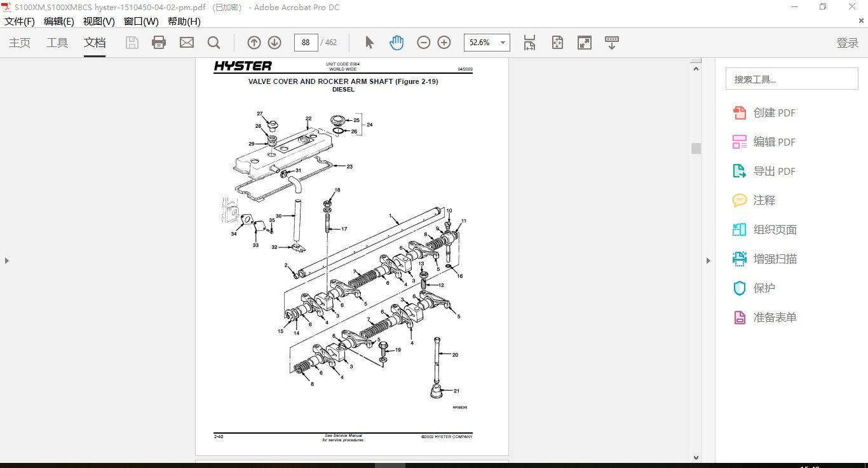Switch to the selection arrow tool
The height and width of the screenshot is (468, 868).
368,42
